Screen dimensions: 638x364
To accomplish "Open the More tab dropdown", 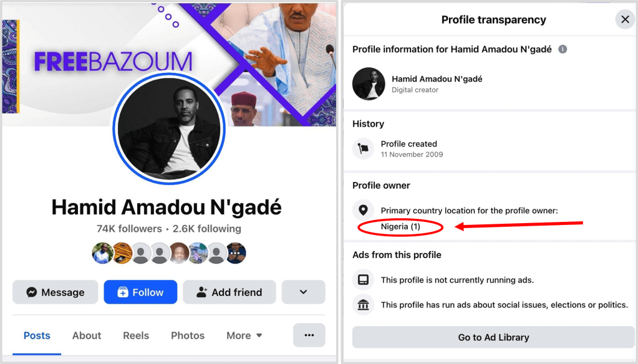I will 244,335.
